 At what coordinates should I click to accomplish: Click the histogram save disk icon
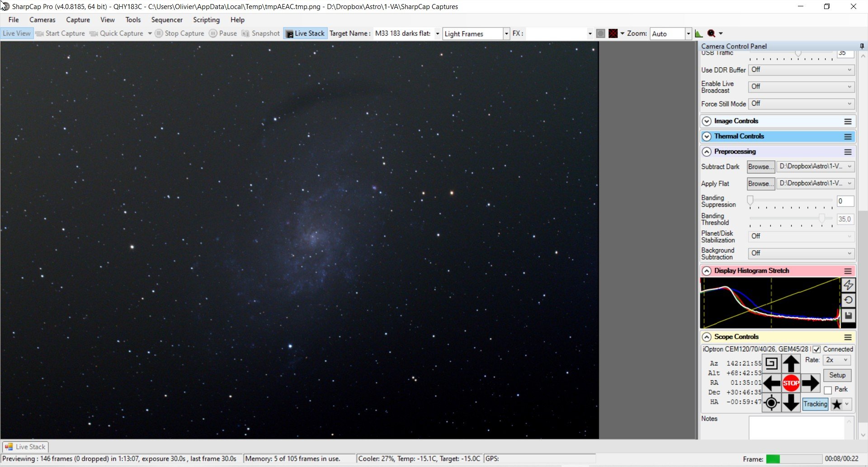[x=848, y=316]
